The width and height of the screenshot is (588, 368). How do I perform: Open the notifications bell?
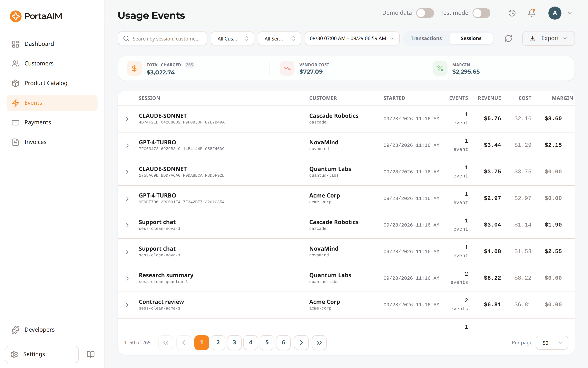tap(532, 13)
